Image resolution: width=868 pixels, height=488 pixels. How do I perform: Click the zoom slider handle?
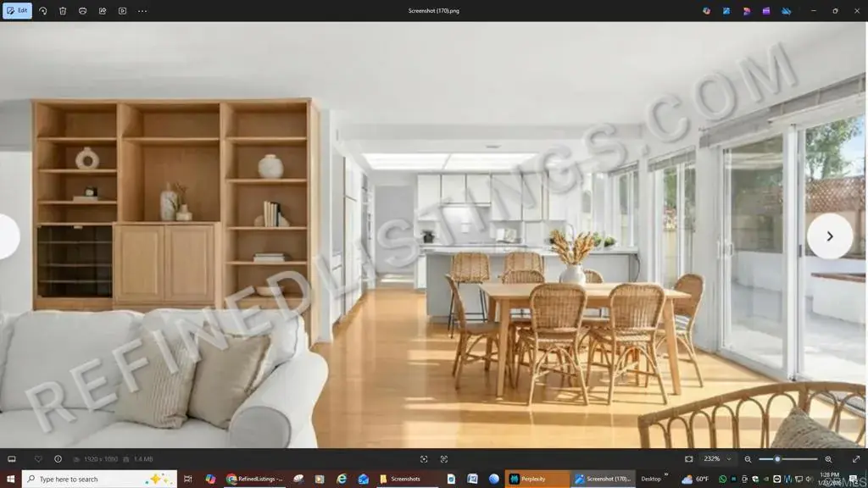777,459
